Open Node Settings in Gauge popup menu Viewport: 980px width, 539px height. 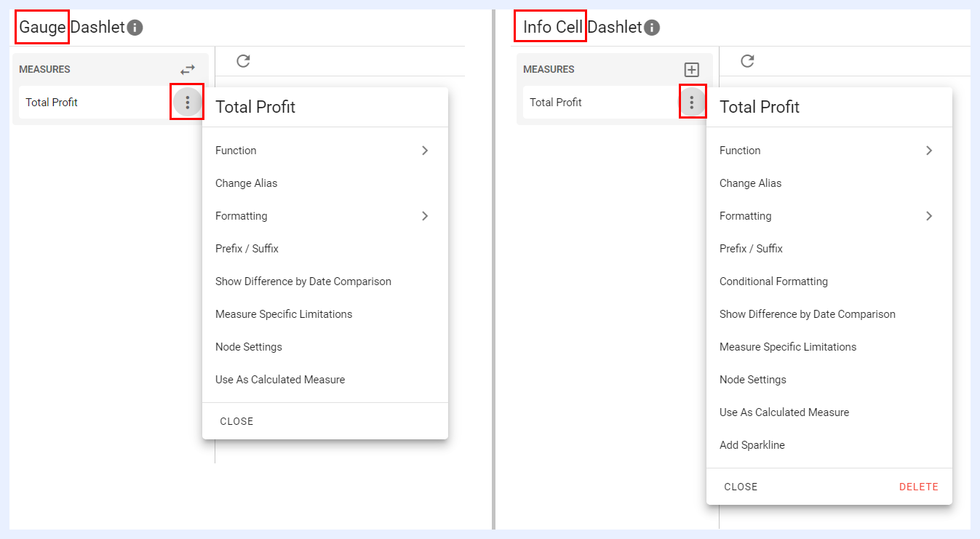click(324, 347)
